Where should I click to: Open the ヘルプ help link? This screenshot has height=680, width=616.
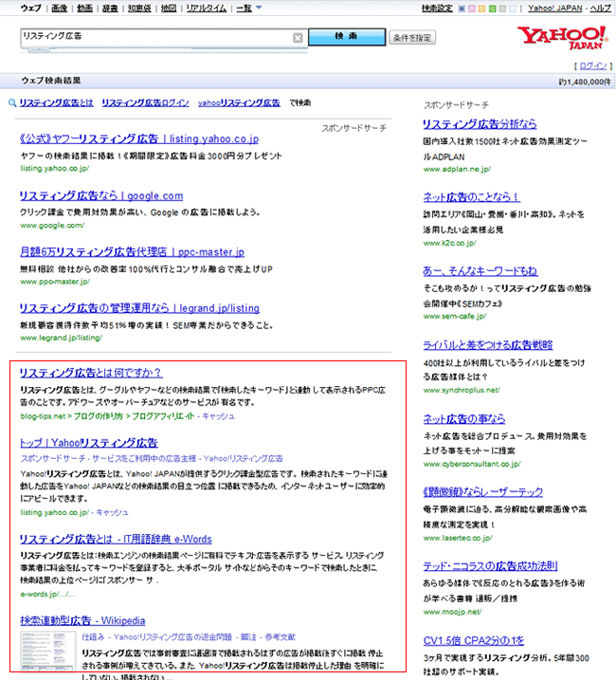pos(601,9)
